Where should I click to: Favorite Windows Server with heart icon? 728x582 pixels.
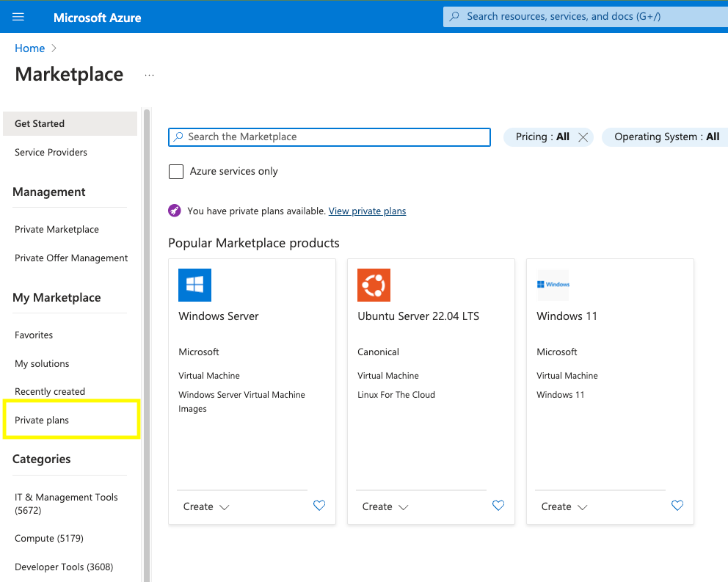click(x=319, y=506)
